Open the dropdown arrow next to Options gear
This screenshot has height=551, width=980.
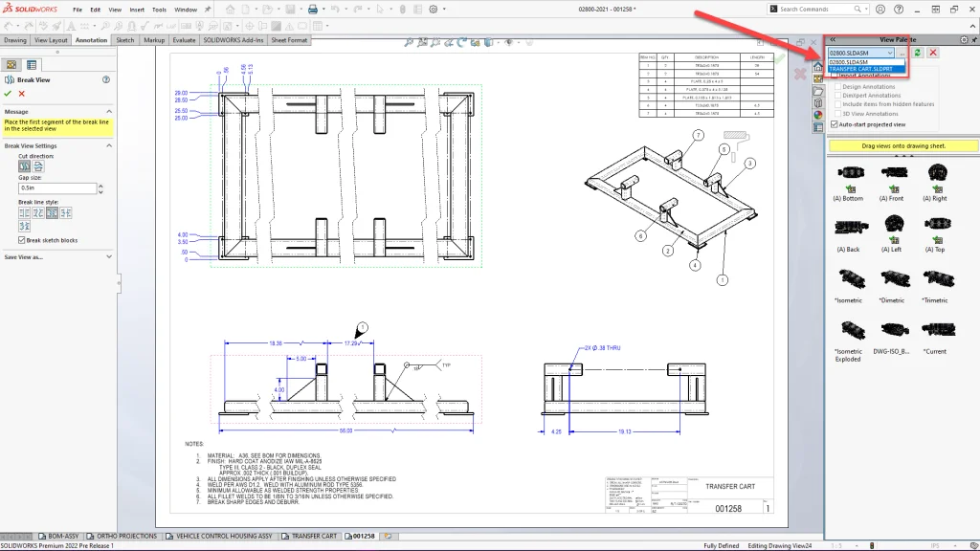[444, 10]
